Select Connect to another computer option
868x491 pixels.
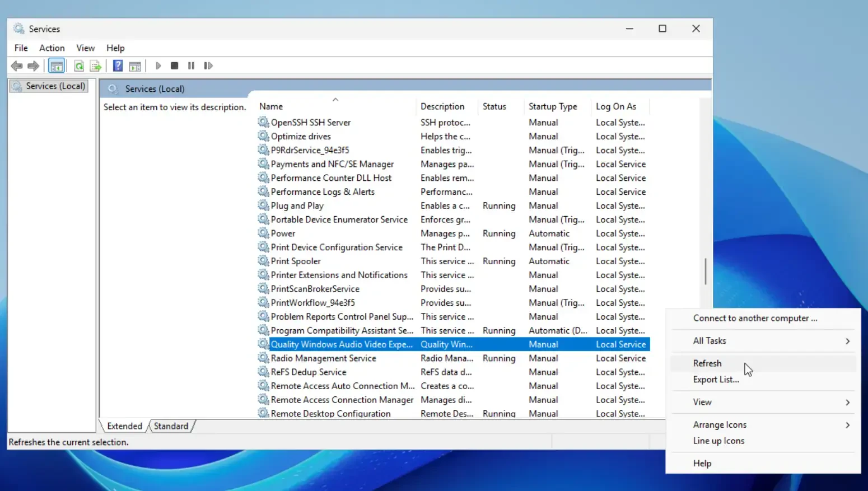(x=755, y=318)
